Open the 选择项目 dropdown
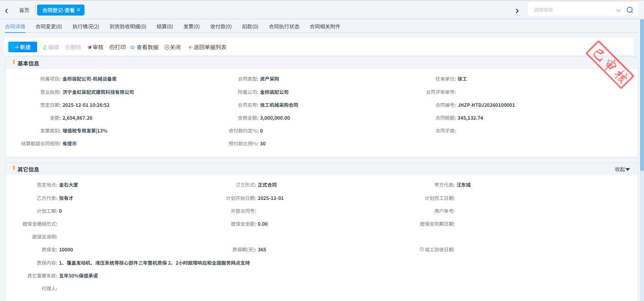 (x=575, y=10)
